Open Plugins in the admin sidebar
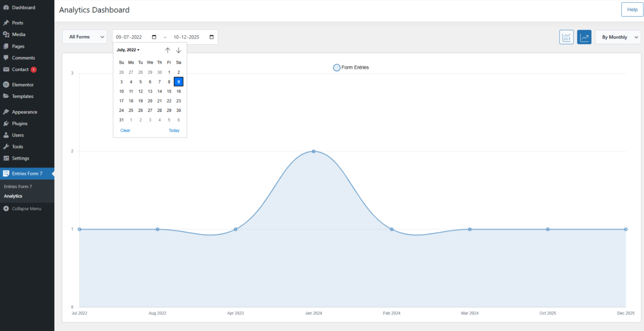Image resolution: width=644 pixels, height=331 pixels. [20, 124]
